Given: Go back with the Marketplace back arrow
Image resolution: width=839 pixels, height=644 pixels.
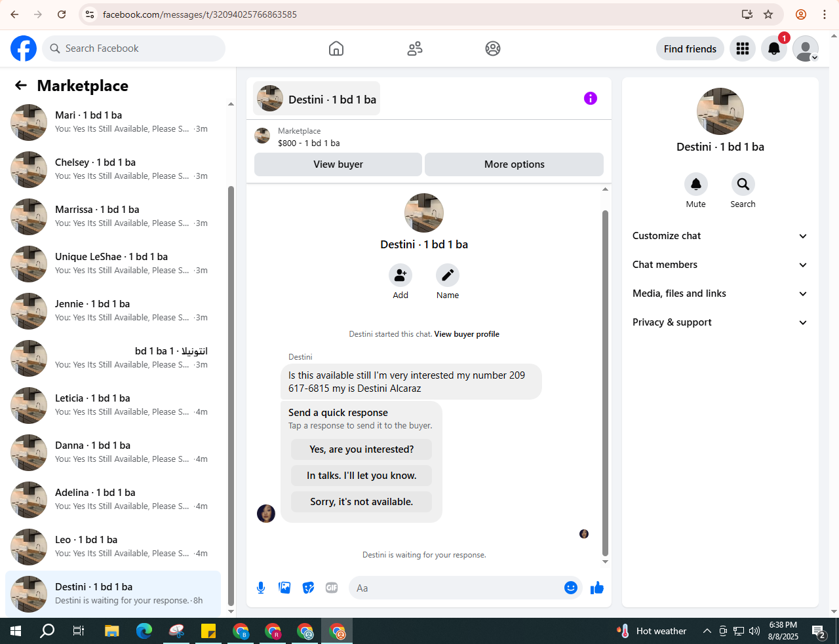Looking at the screenshot, I should [21, 85].
